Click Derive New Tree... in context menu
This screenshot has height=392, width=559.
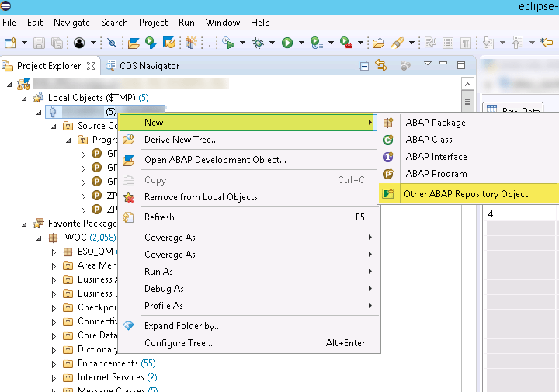tap(249, 140)
